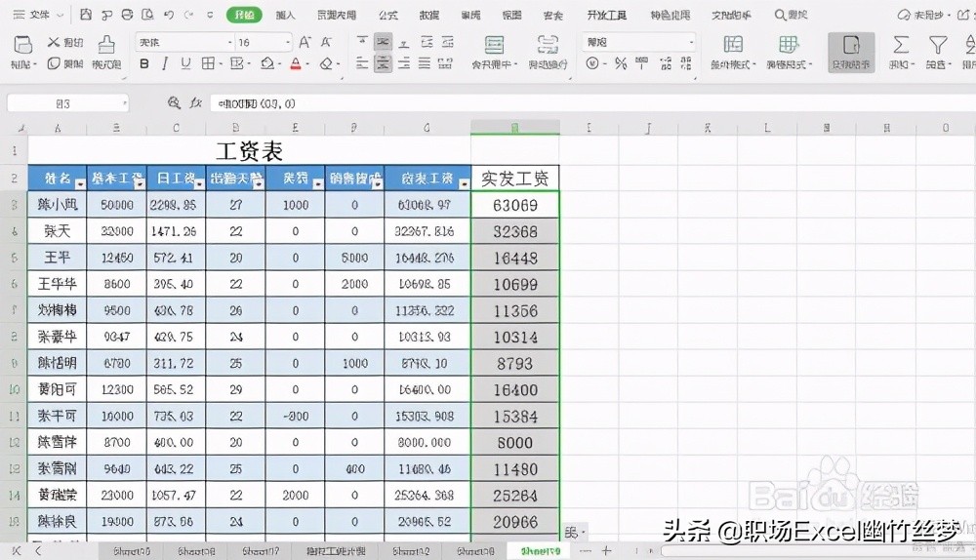The width and height of the screenshot is (976, 560).
Task: Toggle vertical Middle Align
Action: (384, 42)
